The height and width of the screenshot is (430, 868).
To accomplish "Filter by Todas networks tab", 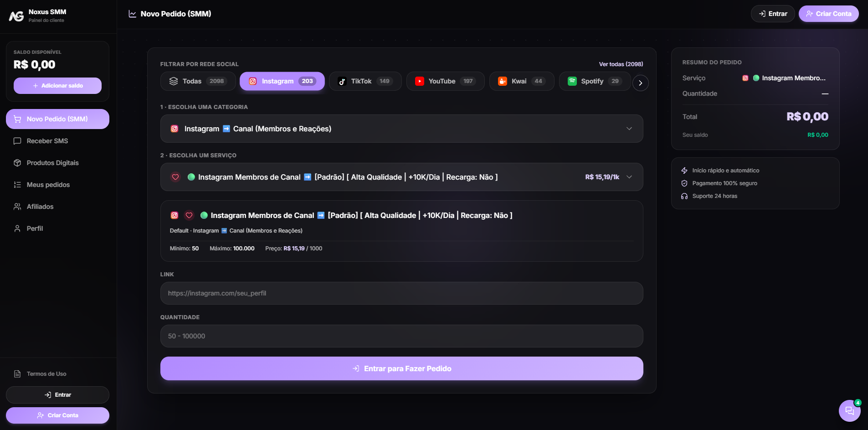I will [x=198, y=81].
